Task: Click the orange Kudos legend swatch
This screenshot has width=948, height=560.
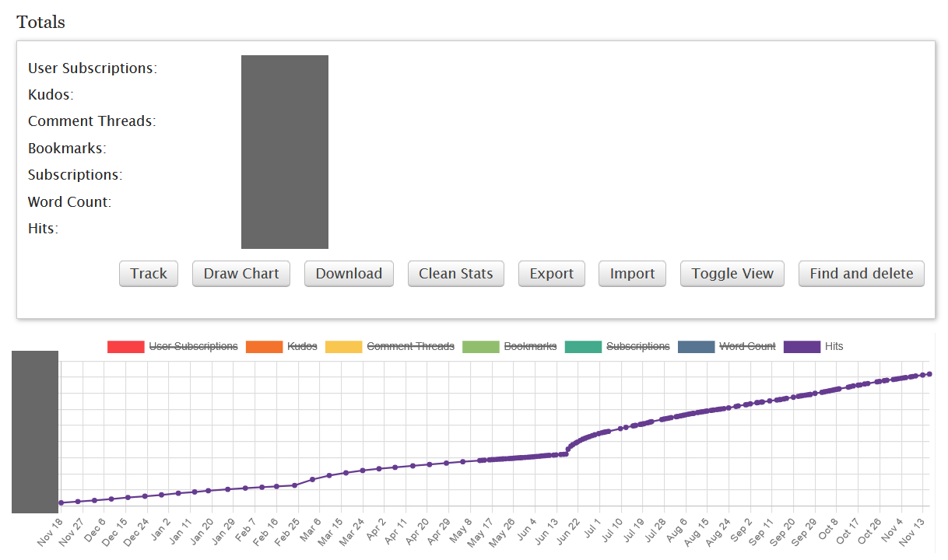Action: coord(264,346)
